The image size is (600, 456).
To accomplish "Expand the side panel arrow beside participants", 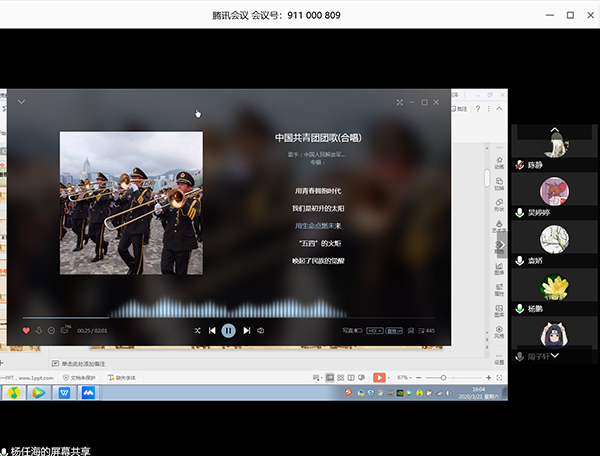I will (502, 242).
